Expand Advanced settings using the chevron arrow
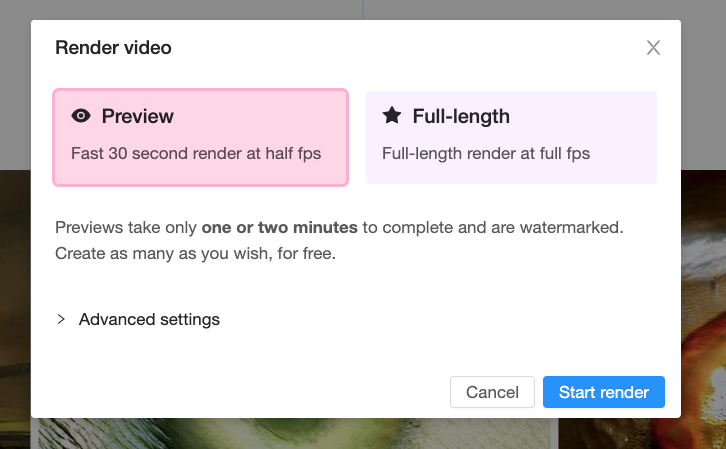 pos(61,319)
